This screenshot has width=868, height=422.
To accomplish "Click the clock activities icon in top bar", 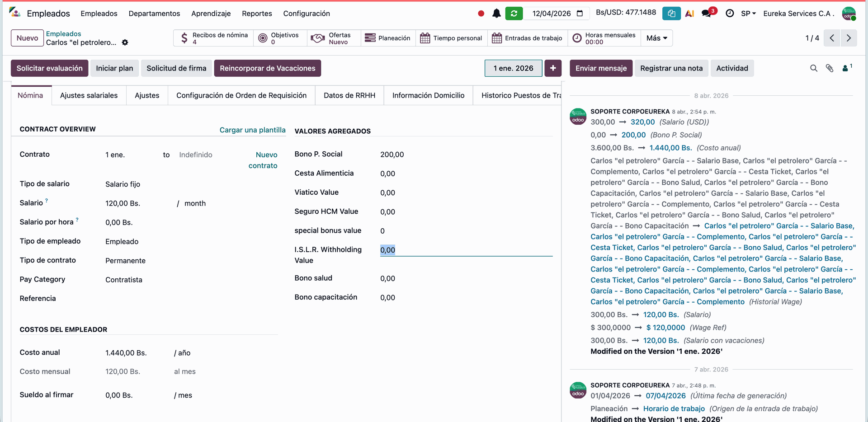I will click(730, 14).
